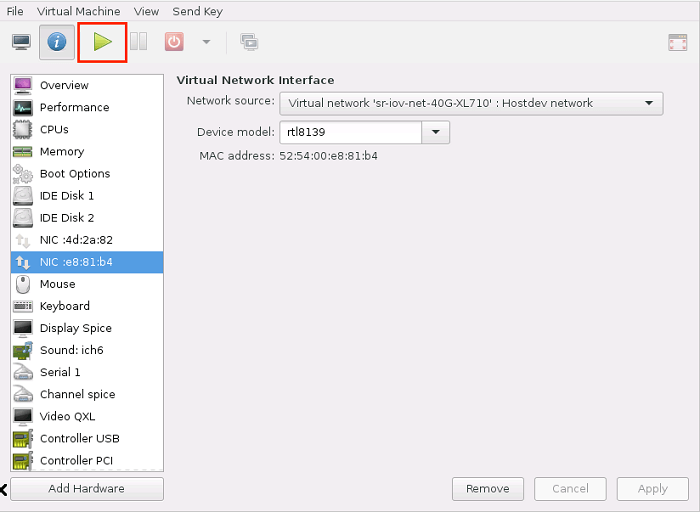Pause the virtual machine

138,42
